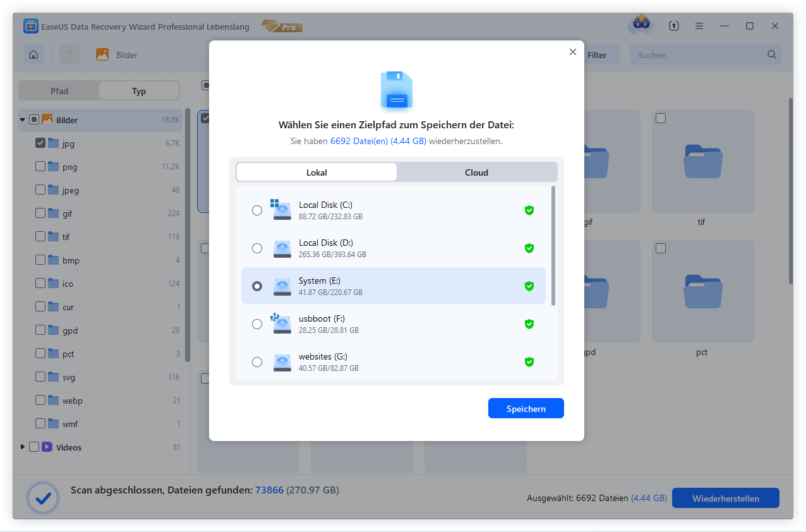Check the tif folder thumbnail checkbox
Viewport: 806px width, 532px height.
[661, 119]
